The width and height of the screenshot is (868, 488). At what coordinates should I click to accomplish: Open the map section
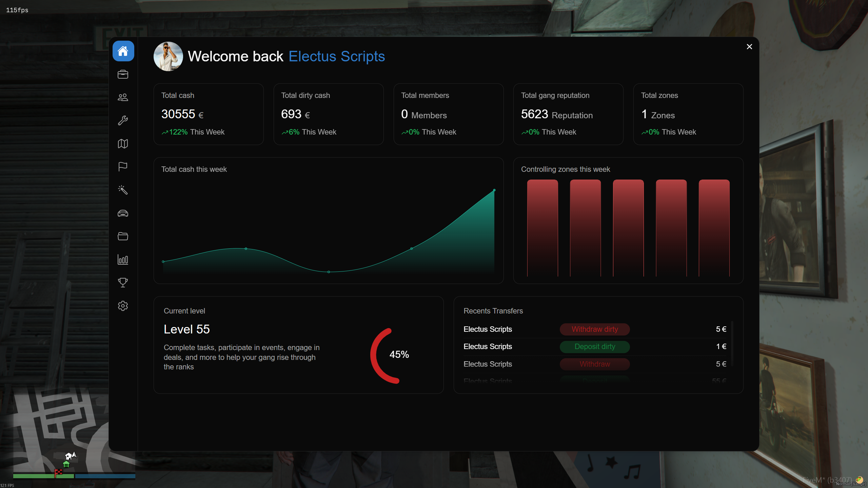(123, 144)
